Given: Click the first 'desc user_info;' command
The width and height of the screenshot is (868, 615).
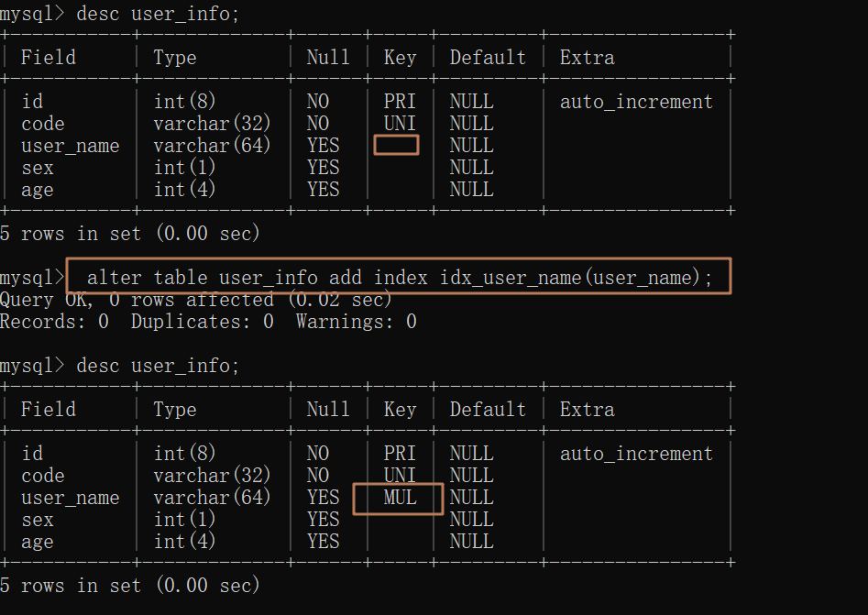Looking at the screenshot, I should [158, 13].
